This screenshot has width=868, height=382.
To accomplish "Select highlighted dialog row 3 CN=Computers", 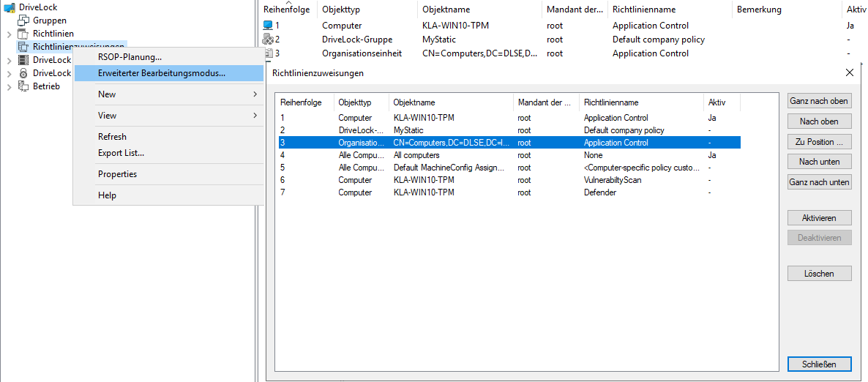I will click(509, 143).
